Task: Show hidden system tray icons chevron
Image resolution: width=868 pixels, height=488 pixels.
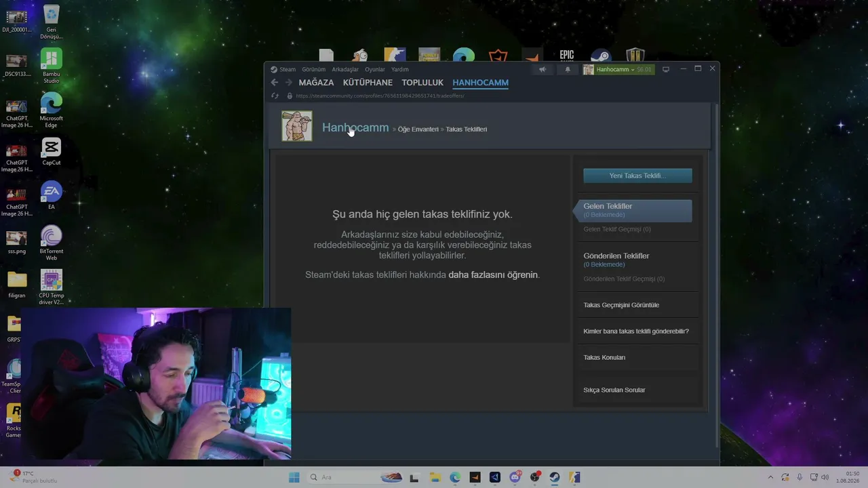Action: tap(770, 477)
